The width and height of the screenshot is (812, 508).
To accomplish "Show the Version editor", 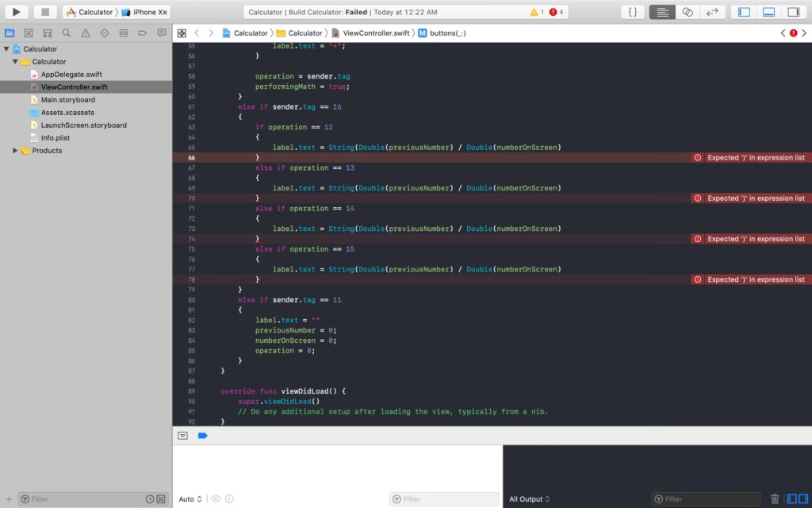I will pyautogui.click(x=712, y=12).
